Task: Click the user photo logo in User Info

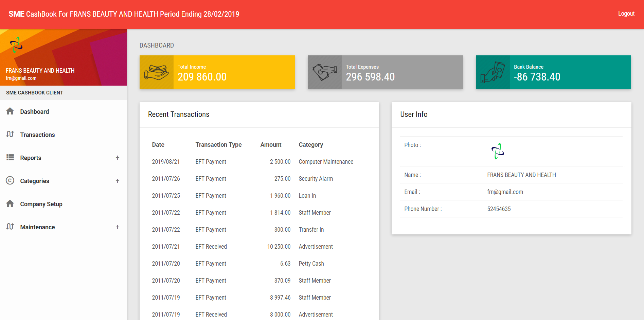Action: click(x=498, y=151)
